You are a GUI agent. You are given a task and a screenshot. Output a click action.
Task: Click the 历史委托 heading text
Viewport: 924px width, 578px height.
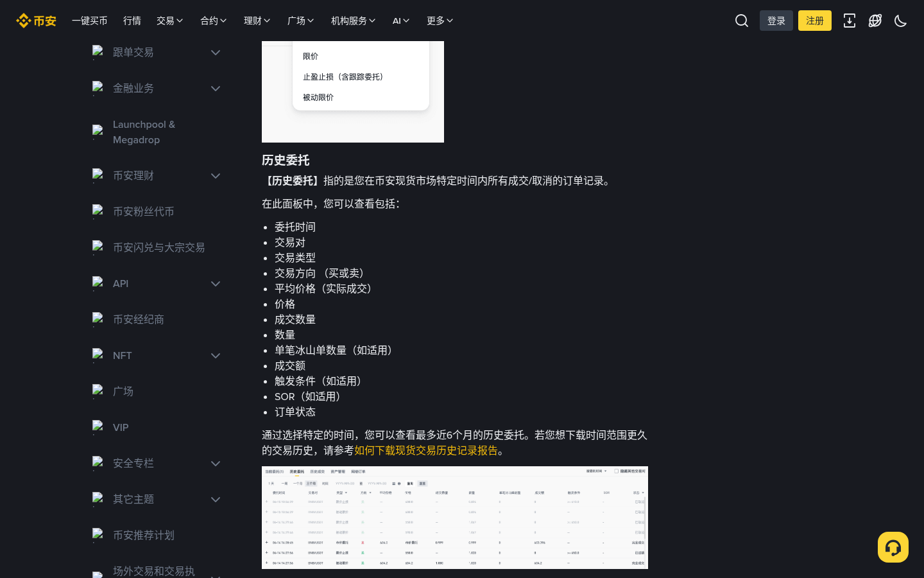(x=286, y=160)
